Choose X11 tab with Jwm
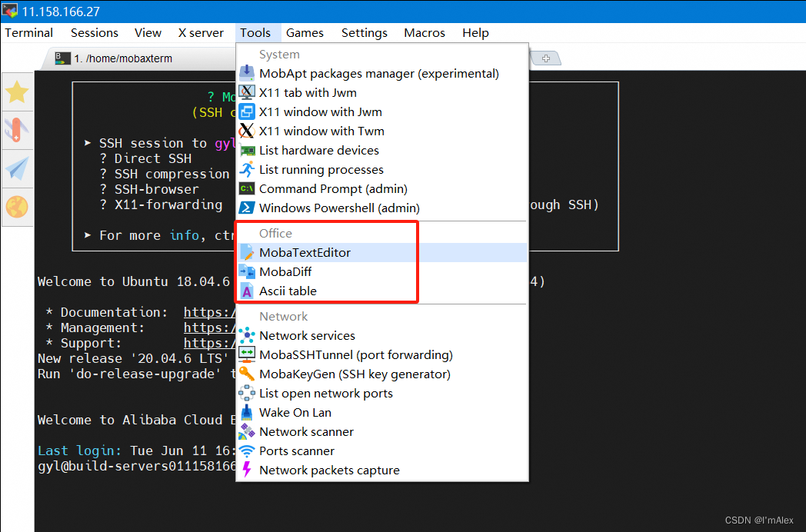Viewport: 806px width, 532px height. point(382,92)
